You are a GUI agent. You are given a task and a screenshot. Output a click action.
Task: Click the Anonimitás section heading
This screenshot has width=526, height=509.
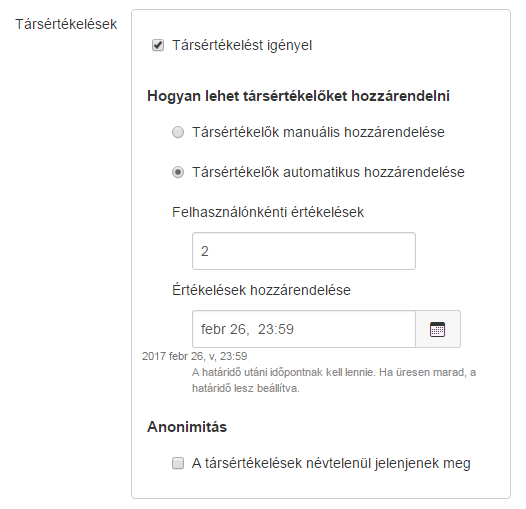click(x=187, y=427)
